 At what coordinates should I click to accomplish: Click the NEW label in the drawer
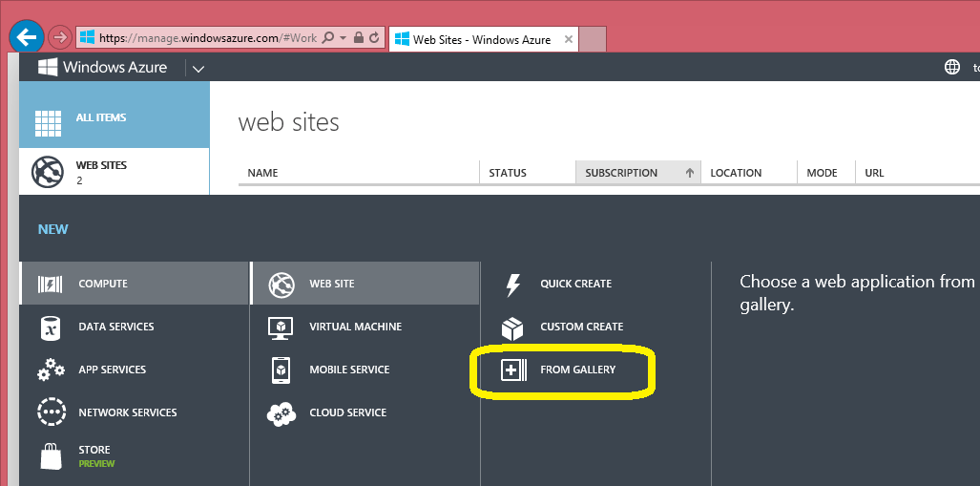tap(53, 229)
